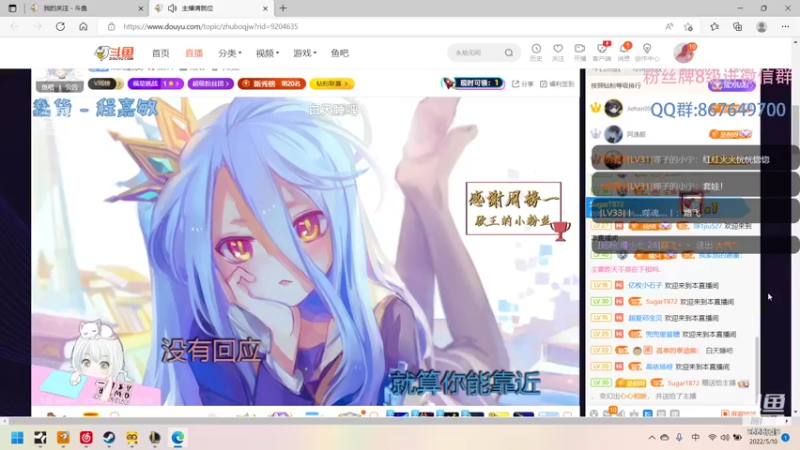Open NetEase Cloud Music from taskbar
Screen dimensions: 800x450
pyautogui.click(x=86, y=437)
